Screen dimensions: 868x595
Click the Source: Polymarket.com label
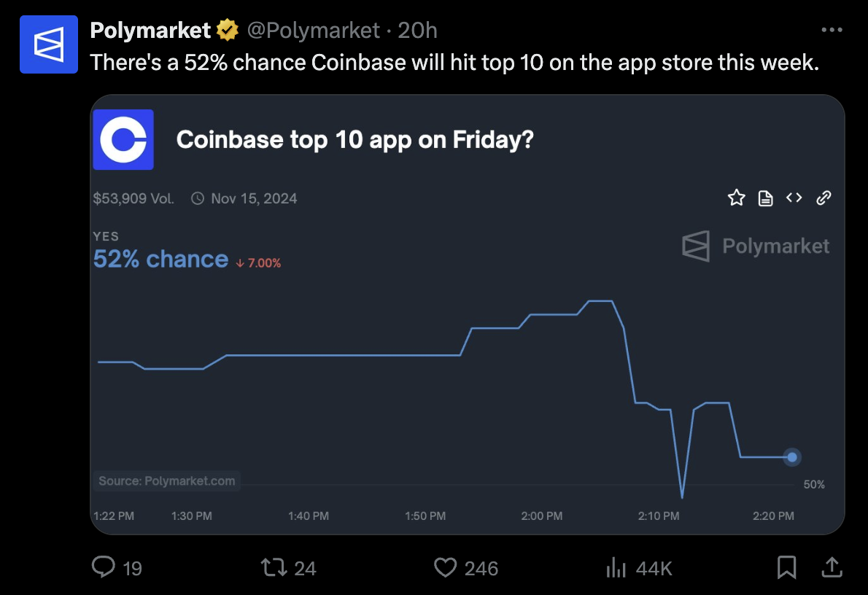[166, 481]
